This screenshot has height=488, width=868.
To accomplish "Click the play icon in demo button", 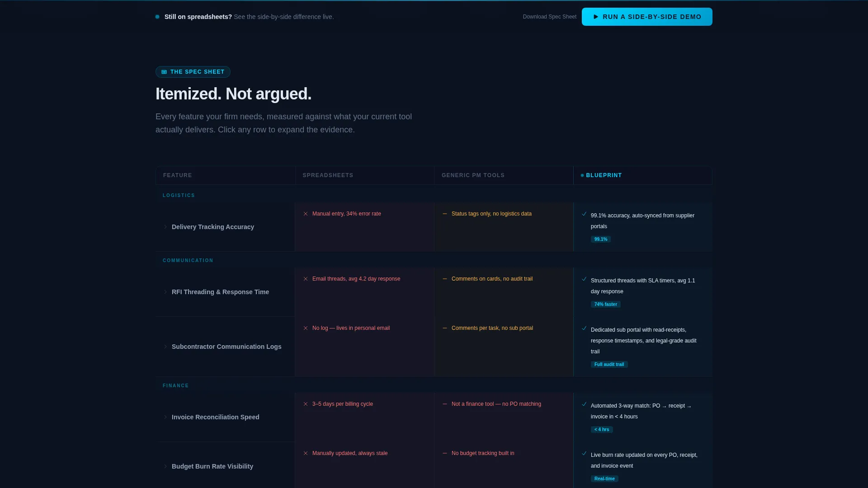I will coord(596,17).
